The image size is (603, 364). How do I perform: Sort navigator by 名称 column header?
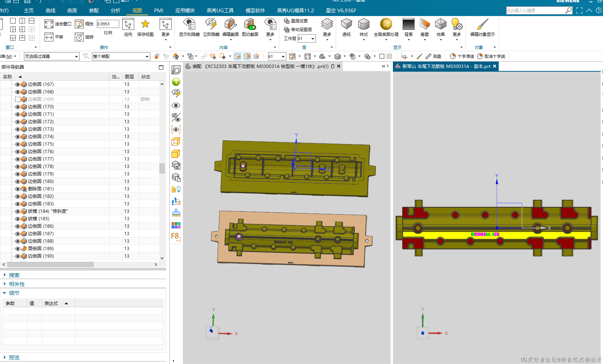(7, 77)
